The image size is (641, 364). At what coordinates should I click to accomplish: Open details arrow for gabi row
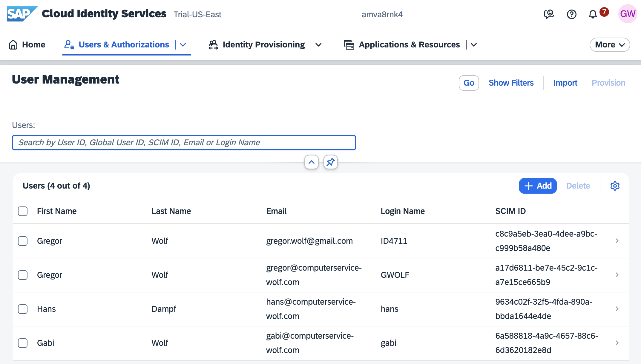[x=617, y=343]
